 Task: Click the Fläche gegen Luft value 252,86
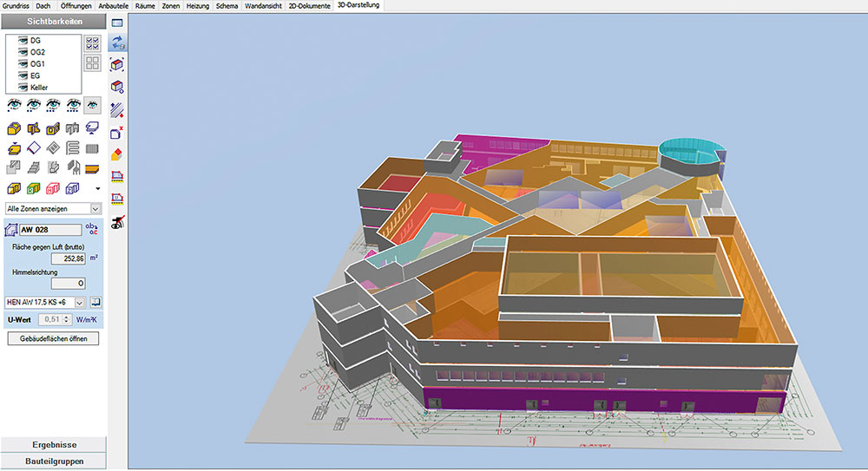(x=68, y=258)
